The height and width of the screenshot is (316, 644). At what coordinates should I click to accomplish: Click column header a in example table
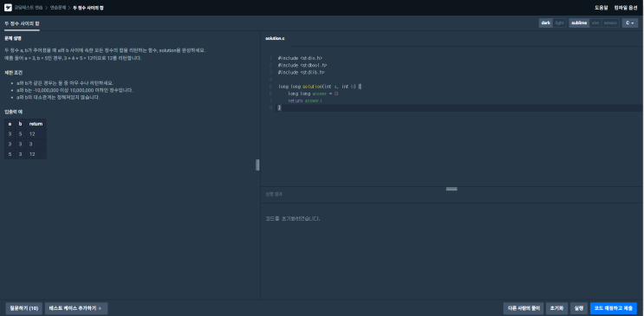(10, 124)
